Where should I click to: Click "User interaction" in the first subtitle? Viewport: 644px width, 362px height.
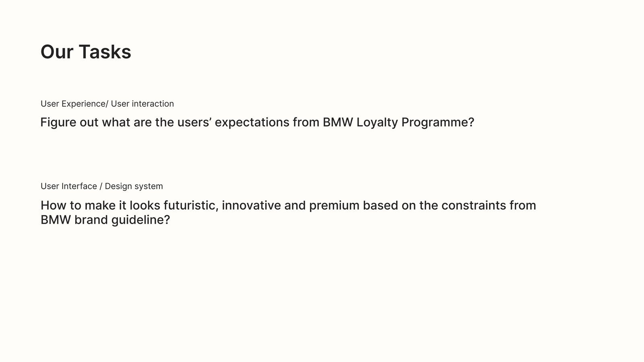142,104
